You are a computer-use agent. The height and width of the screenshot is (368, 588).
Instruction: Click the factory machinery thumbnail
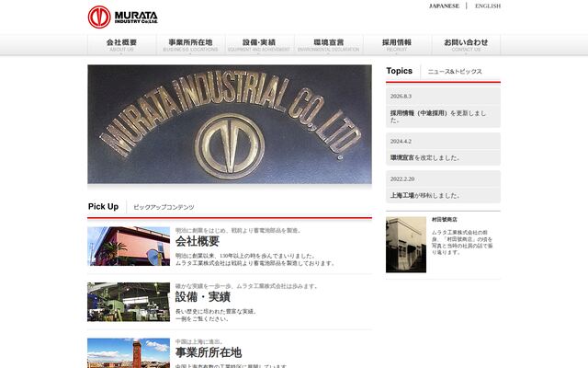pyautogui.click(x=129, y=302)
